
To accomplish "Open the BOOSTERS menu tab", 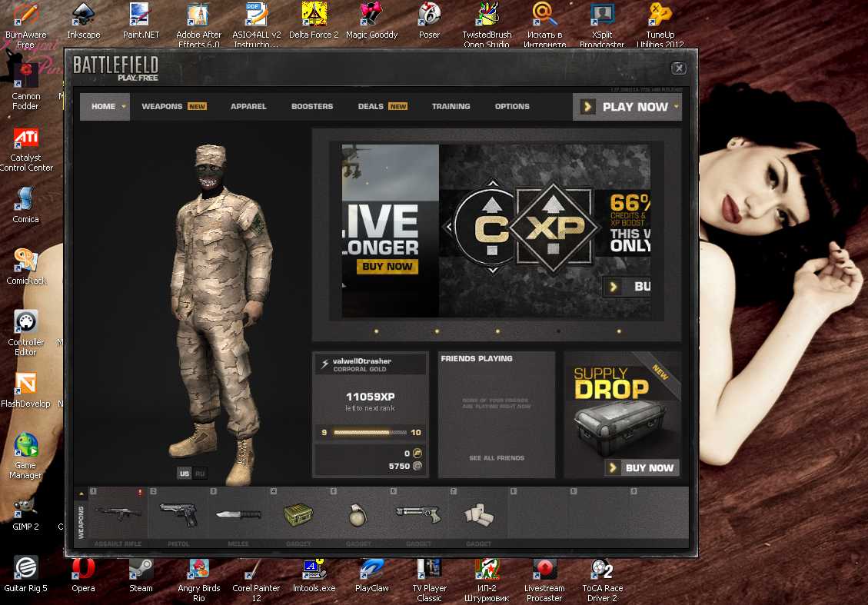I will point(312,106).
